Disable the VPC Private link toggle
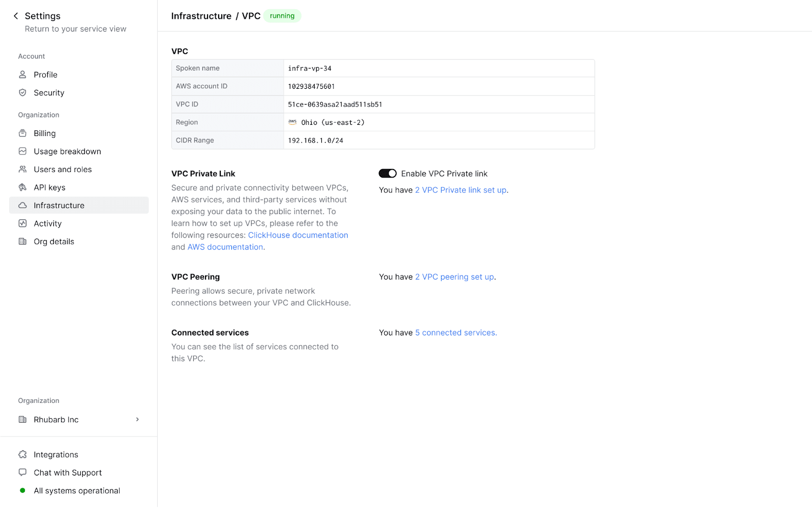Viewport: 812px width, 508px height. tap(388, 174)
